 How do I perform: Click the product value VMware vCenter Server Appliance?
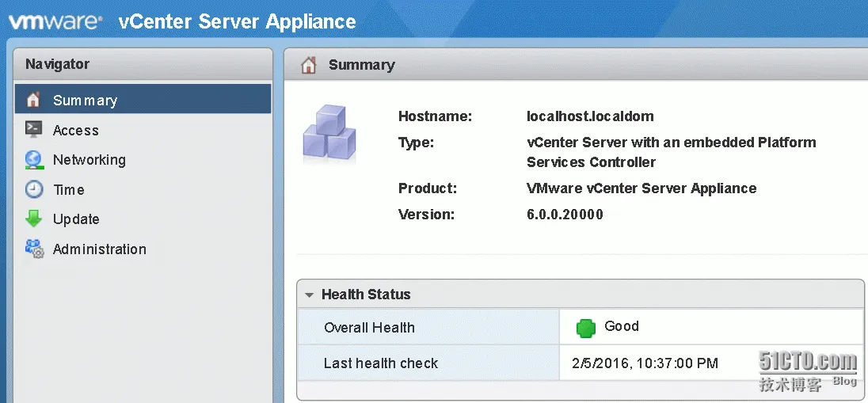[641, 188]
